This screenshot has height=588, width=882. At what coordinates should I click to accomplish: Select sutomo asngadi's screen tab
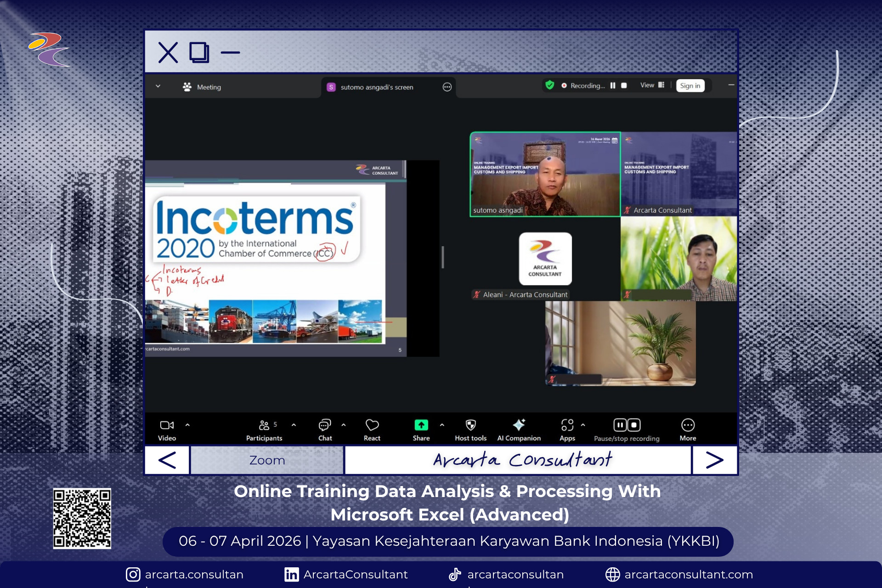tap(377, 87)
